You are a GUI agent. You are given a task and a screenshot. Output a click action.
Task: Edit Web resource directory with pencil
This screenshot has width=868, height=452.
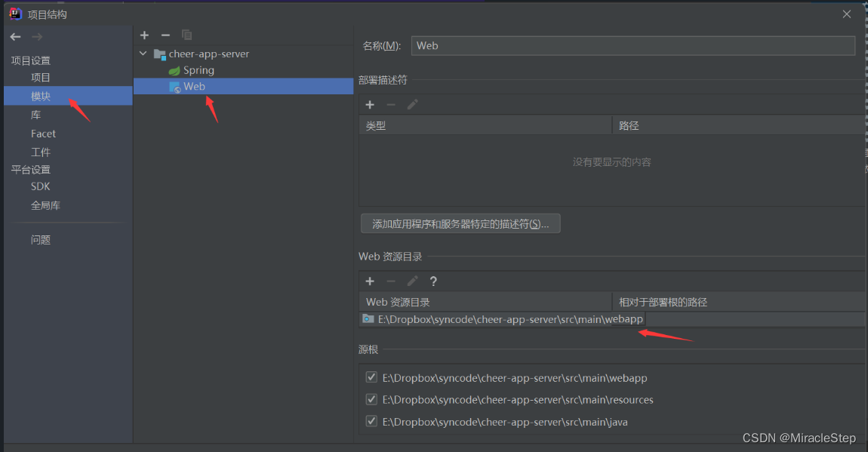click(x=412, y=281)
